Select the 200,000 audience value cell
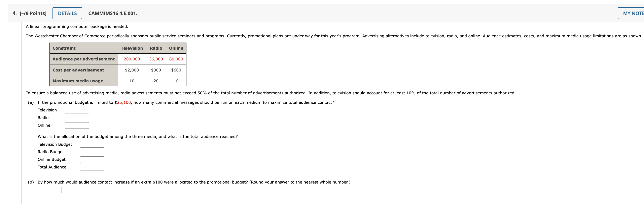Image resolution: width=644 pixels, height=204 pixels. [132, 59]
